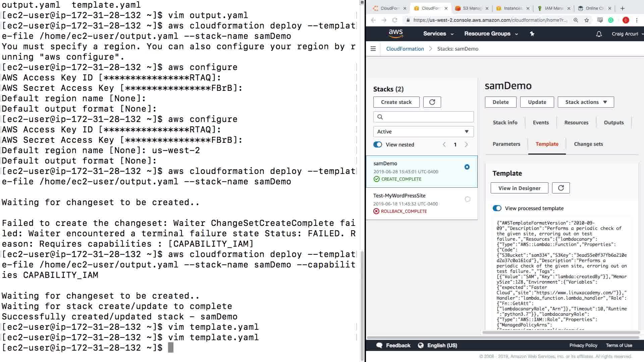This screenshot has width=644, height=362.
Task: Click the pin shortcuts icon in navbar
Action: [x=532, y=34]
